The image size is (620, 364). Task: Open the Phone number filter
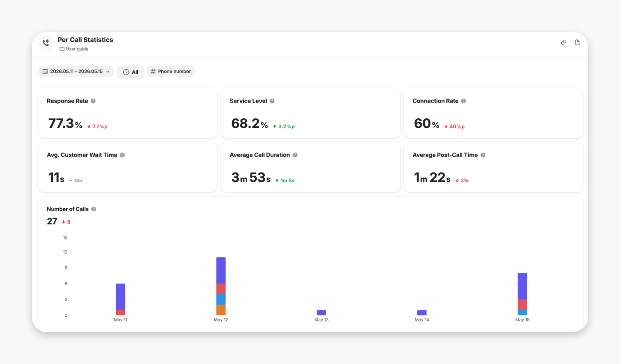coord(171,72)
